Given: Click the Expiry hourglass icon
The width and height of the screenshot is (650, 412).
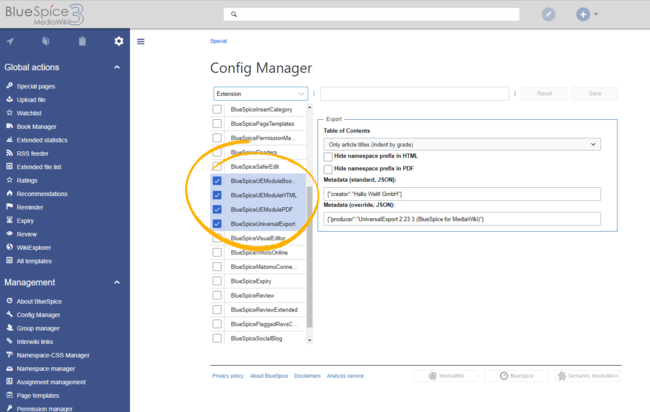Looking at the screenshot, I should 10,220.
